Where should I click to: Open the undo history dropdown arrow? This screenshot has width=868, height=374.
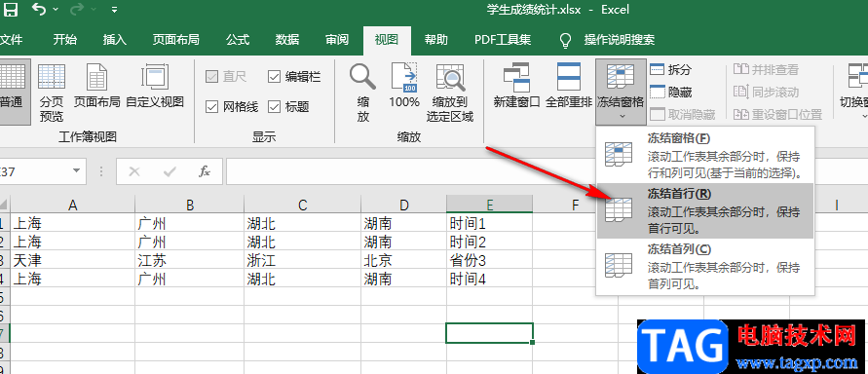55,10
